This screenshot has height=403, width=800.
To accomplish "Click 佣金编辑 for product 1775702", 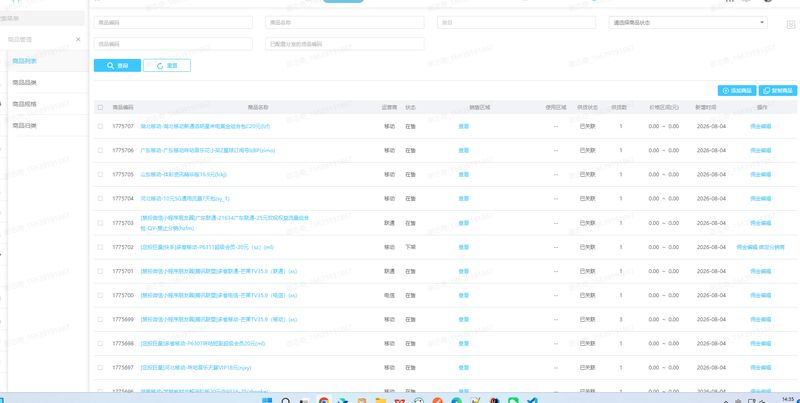I will click(x=747, y=247).
